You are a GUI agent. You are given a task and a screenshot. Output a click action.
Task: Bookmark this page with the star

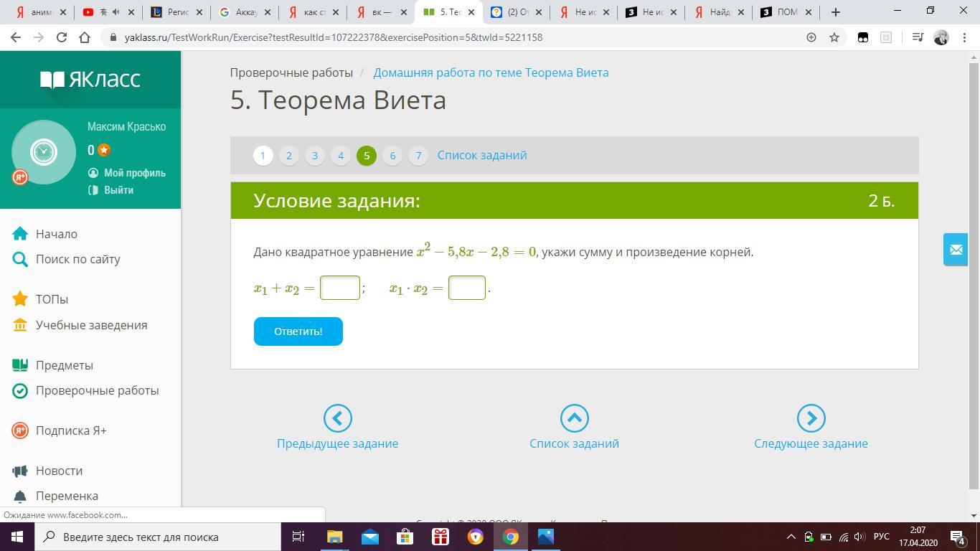tap(834, 37)
